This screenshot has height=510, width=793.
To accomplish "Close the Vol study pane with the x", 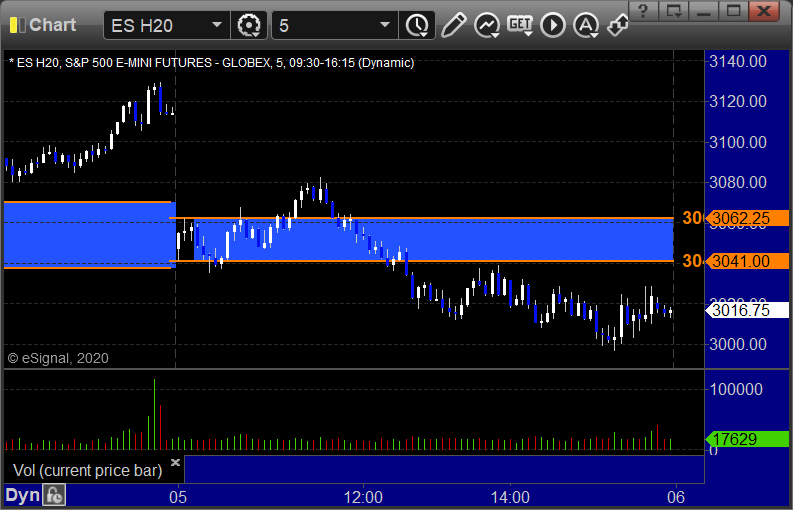I will coord(175,462).
